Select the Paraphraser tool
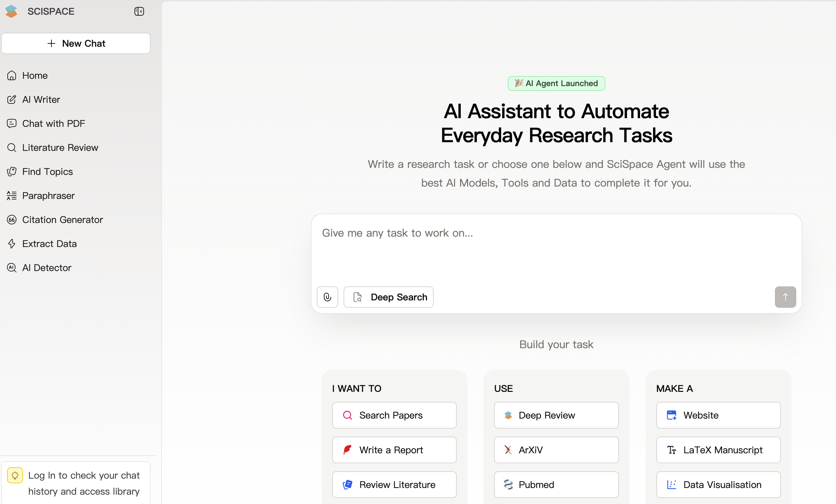This screenshot has height=504, width=836. coord(48,196)
